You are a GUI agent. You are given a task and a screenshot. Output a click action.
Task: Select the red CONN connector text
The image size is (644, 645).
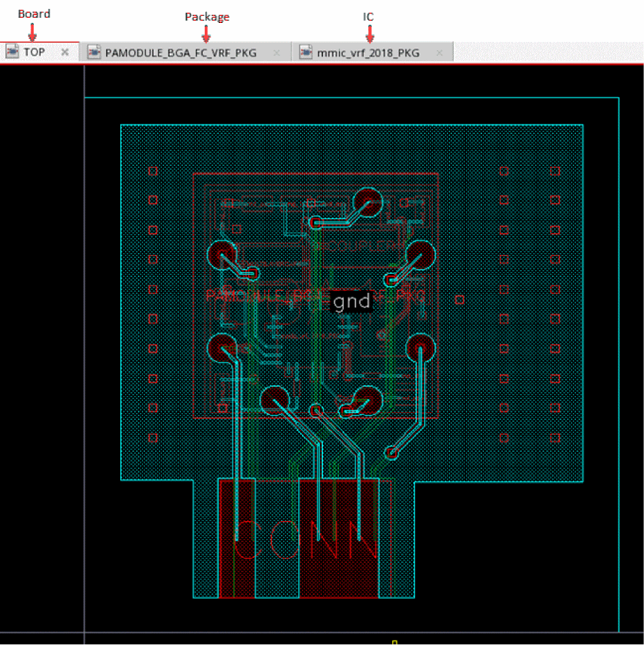coord(305,541)
